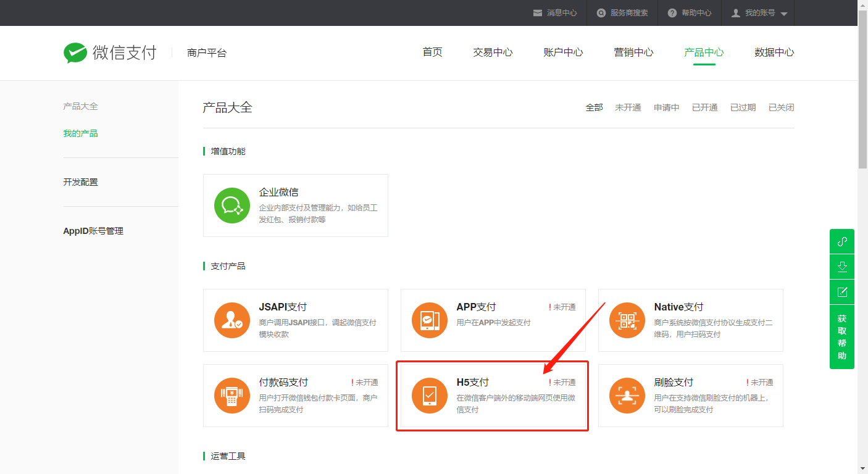The width and height of the screenshot is (868, 474).
Task: Click the Native支付 QR code icon
Action: point(627,320)
